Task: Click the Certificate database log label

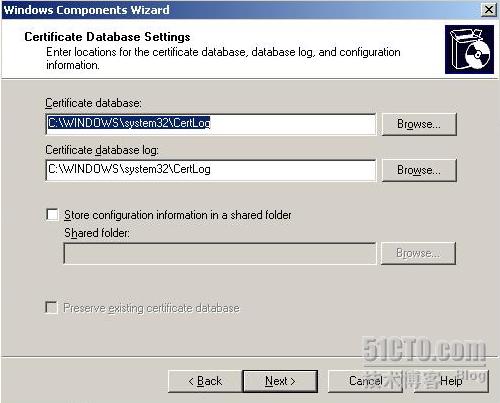Action: (102, 150)
